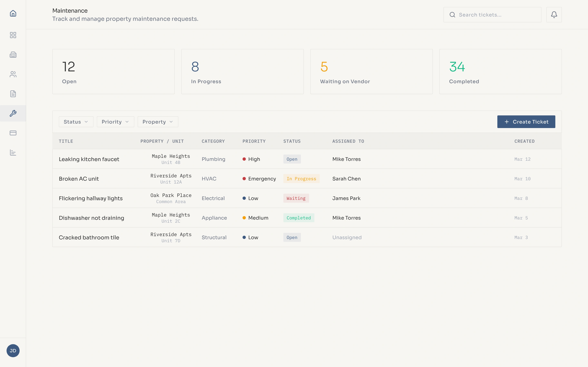Sort by the TITLE column header

coord(66,141)
